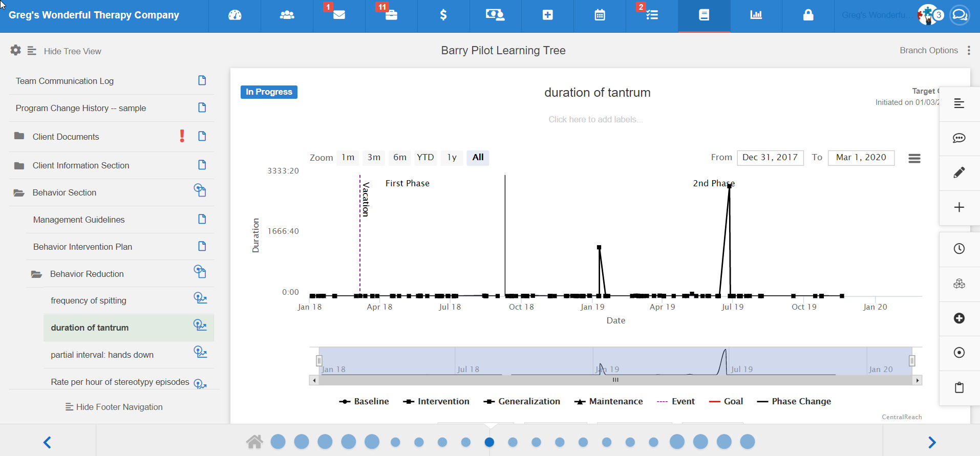The image size is (980, 456).
Task: Open the billing dollar sign icon
Action: click(443, 15)
